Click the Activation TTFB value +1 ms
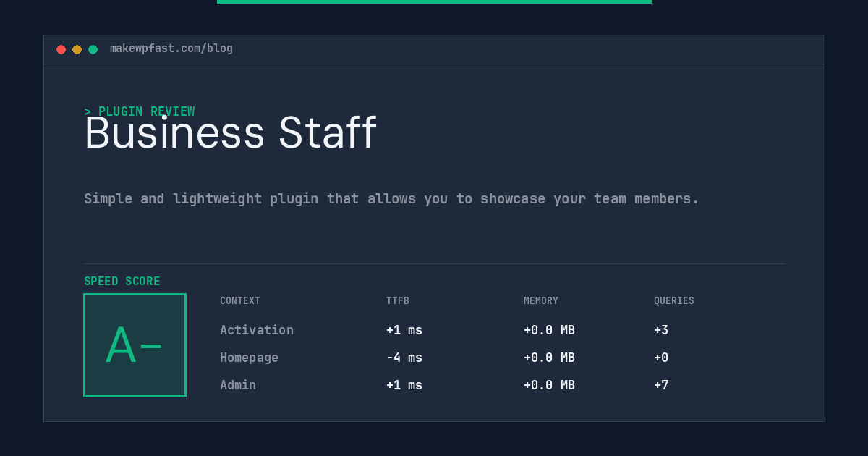The height and width of the screenshot is (456, 868). tap(404, 330)
